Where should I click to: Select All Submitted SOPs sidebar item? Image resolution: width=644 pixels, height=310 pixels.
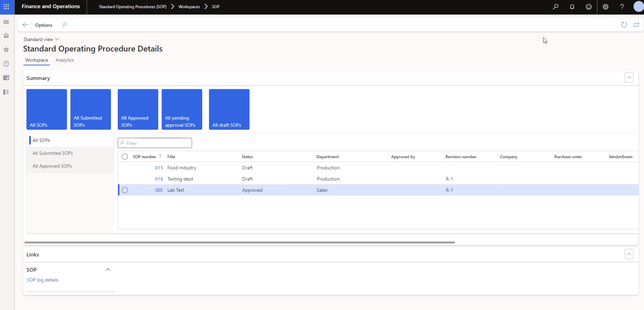click(52, 153)
